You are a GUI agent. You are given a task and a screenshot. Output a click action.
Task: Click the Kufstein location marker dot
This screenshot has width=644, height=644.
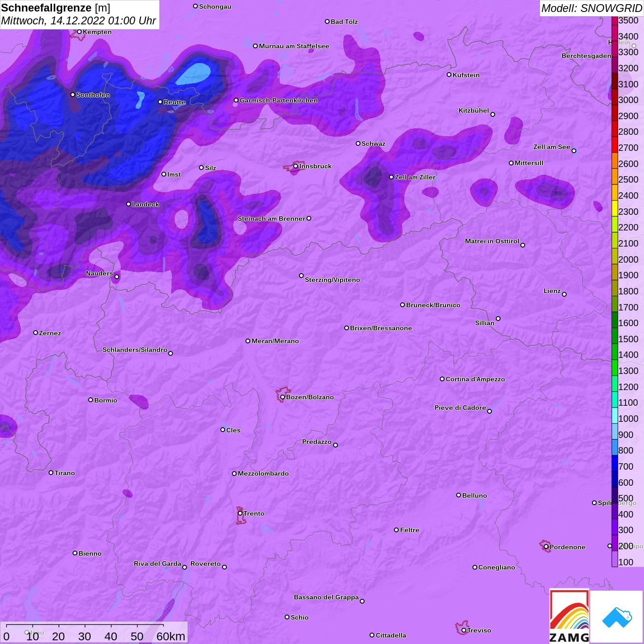pyautogui.click(x=449, y=75)
